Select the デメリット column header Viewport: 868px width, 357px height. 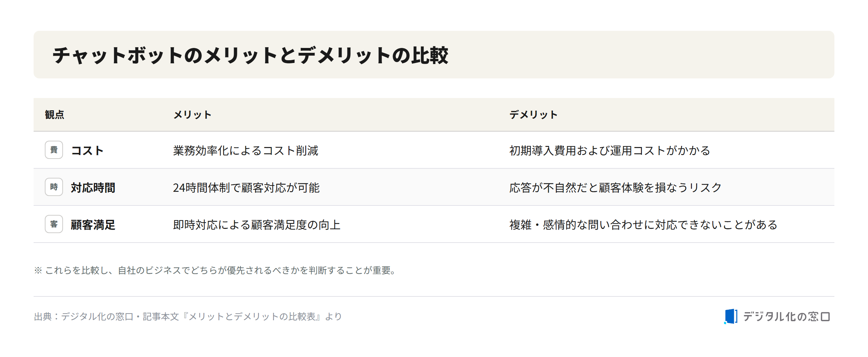tap(533, 114)
